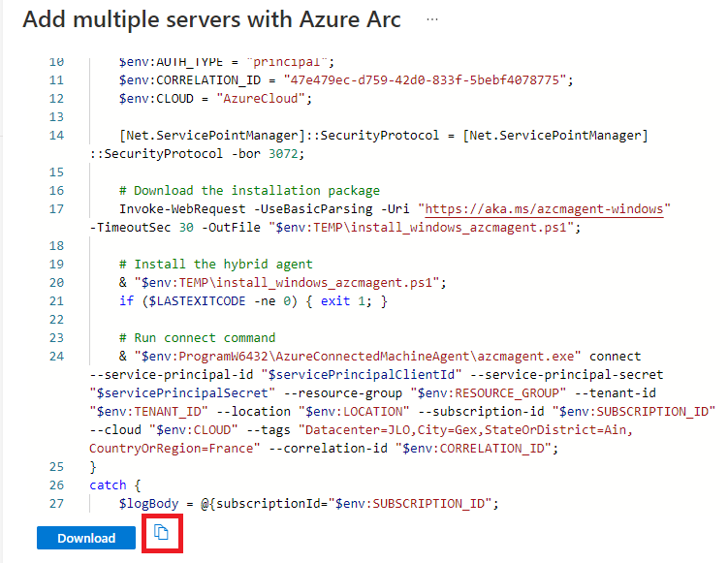Click line number 17 in the gutter
728x563 pixels.
point(56,209)
